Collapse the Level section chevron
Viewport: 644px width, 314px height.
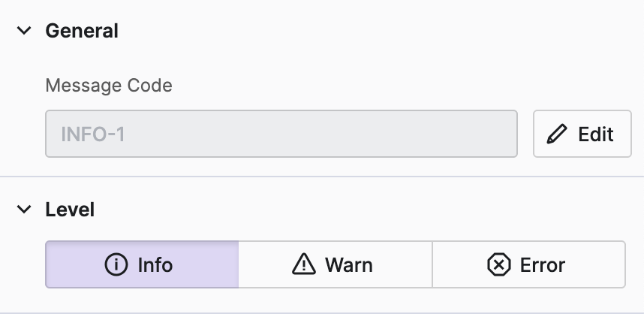[x=25, y=210]
